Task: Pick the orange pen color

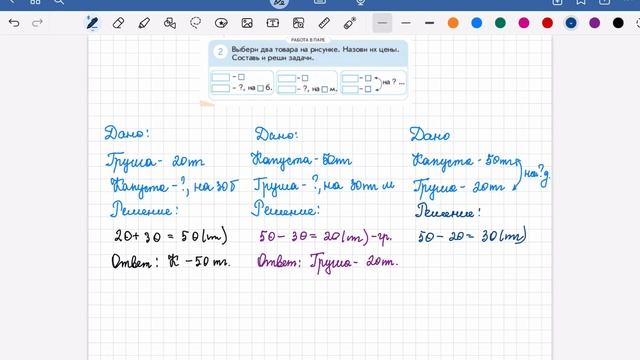Action: (x=453, y=23)
